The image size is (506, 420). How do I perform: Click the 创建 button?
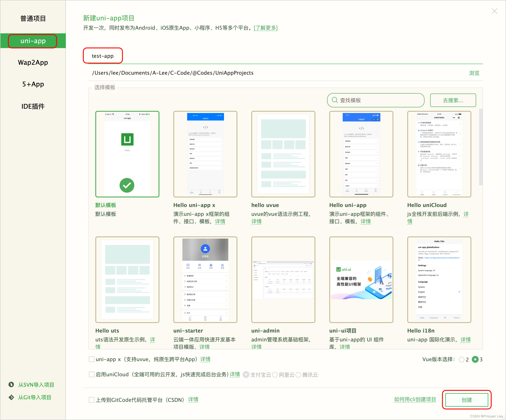pos(467,400)
